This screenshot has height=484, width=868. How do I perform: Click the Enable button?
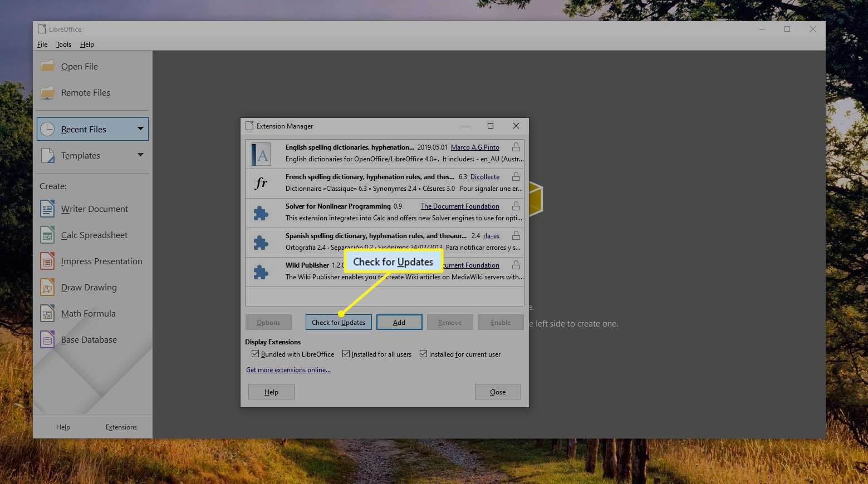point(501,322)
